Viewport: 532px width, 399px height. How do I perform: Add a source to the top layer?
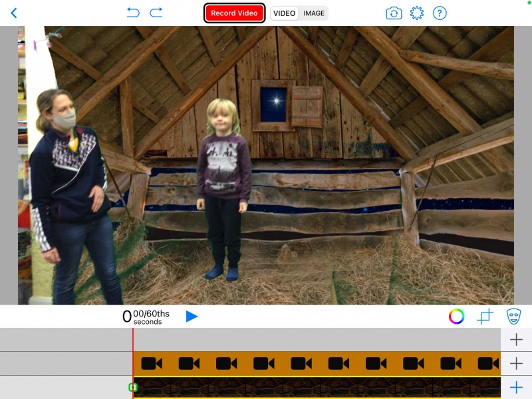click(516, 340)
